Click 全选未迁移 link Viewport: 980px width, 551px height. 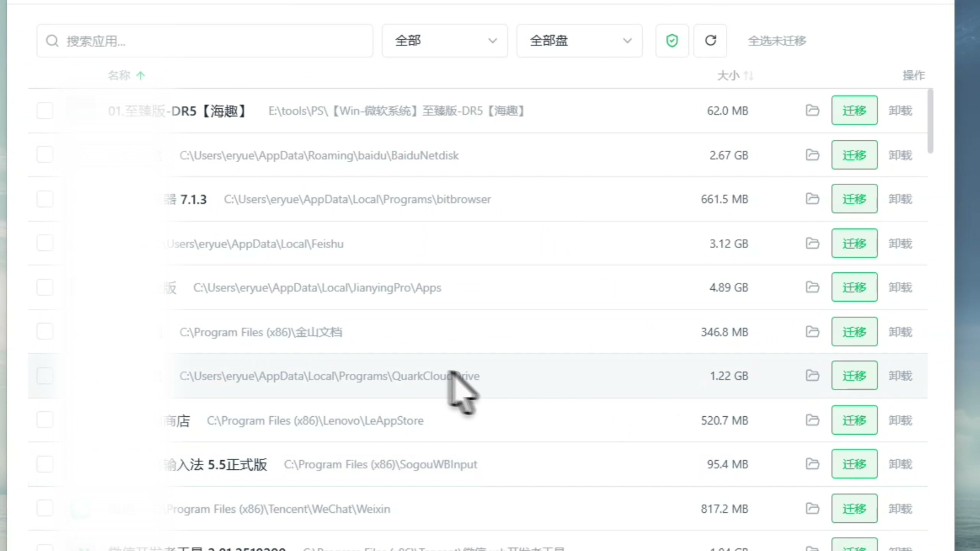(777, 41)
